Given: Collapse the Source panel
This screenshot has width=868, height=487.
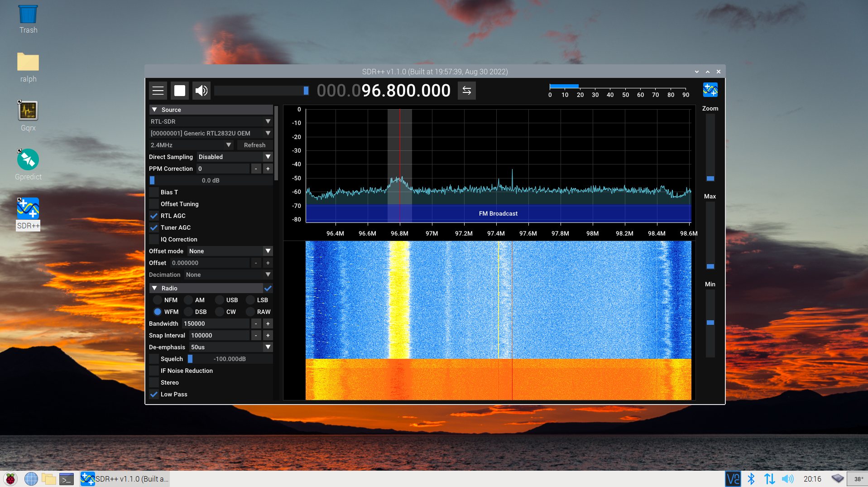Looking at the screenshot, I should point(155,109).
